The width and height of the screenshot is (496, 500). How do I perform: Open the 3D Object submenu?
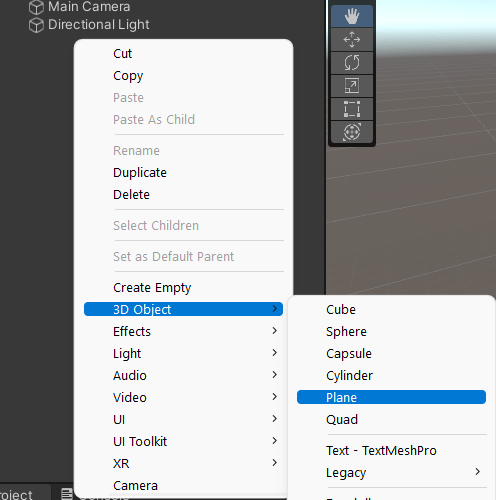tap(183, 309)
